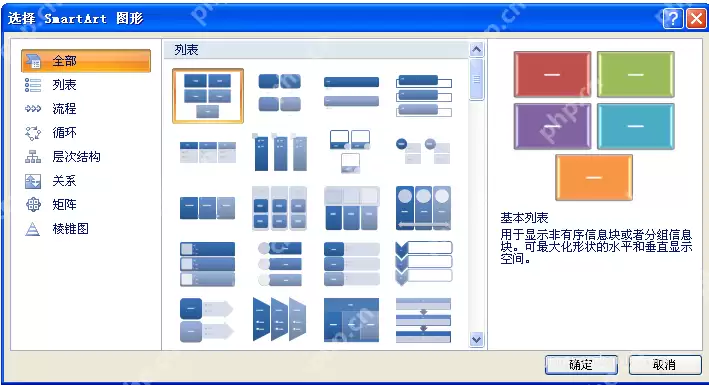Pick the vertical box list with outlined bars
Screen dimensions: 709x385
click(424, 95)
